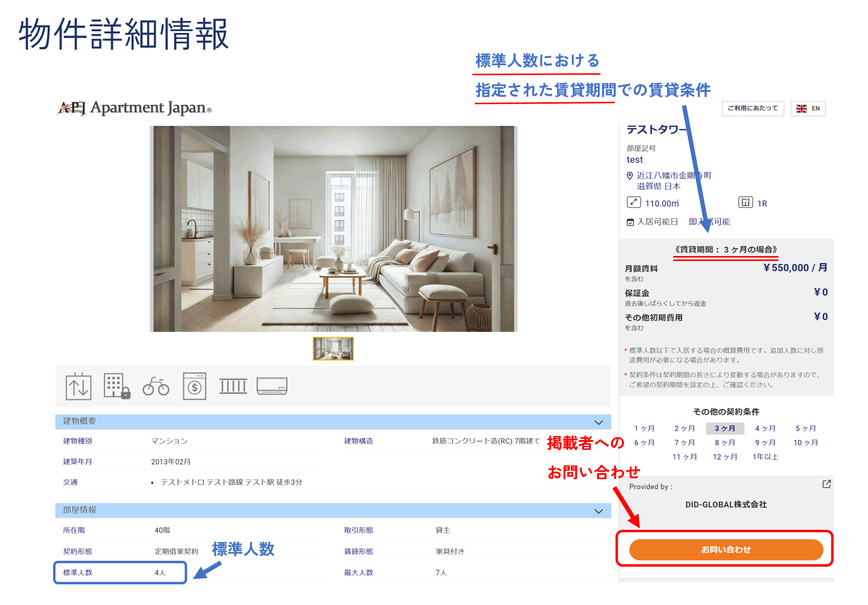
Task: Click the main living room photo
Action: 334,229
